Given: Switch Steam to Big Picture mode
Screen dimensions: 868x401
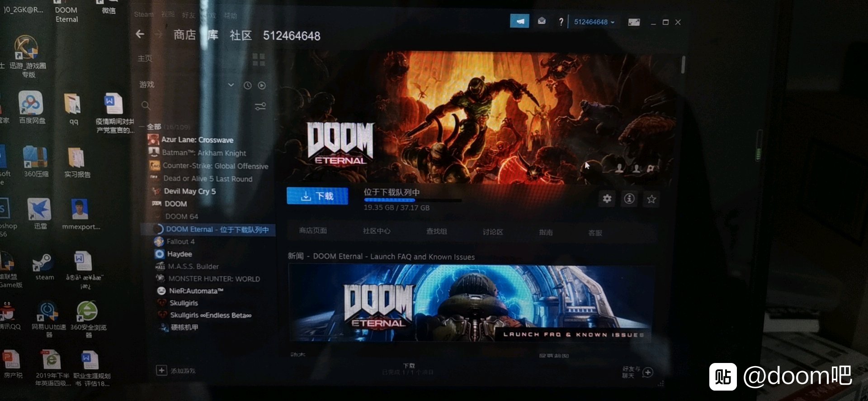Looking at the screenshot, I should pyautogui.click(x=634, y=22).
